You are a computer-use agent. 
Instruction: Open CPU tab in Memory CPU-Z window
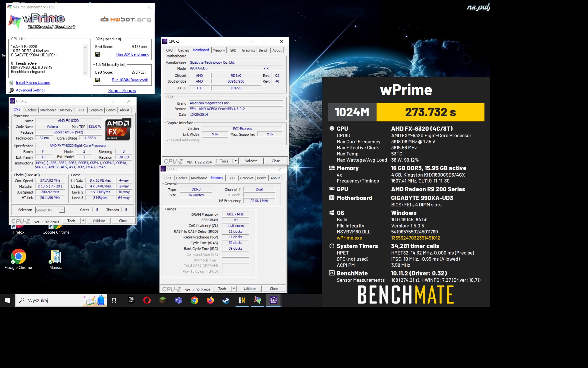tap(168, 178)
